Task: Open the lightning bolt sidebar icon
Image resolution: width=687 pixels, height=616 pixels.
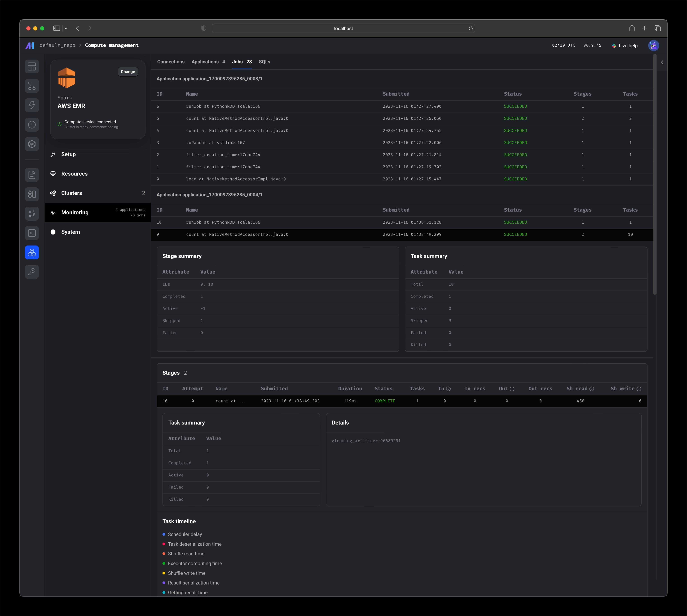Action: click(x=32, y=105)
